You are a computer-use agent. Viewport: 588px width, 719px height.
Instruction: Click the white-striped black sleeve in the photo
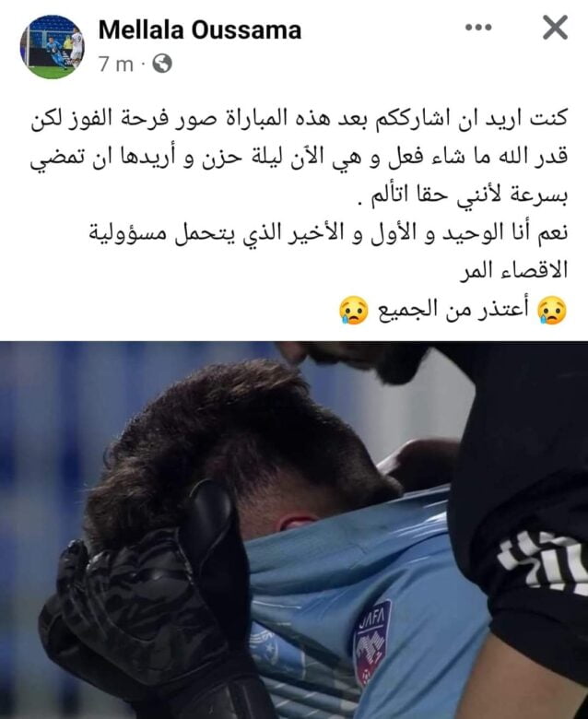(x=541, y=561)
